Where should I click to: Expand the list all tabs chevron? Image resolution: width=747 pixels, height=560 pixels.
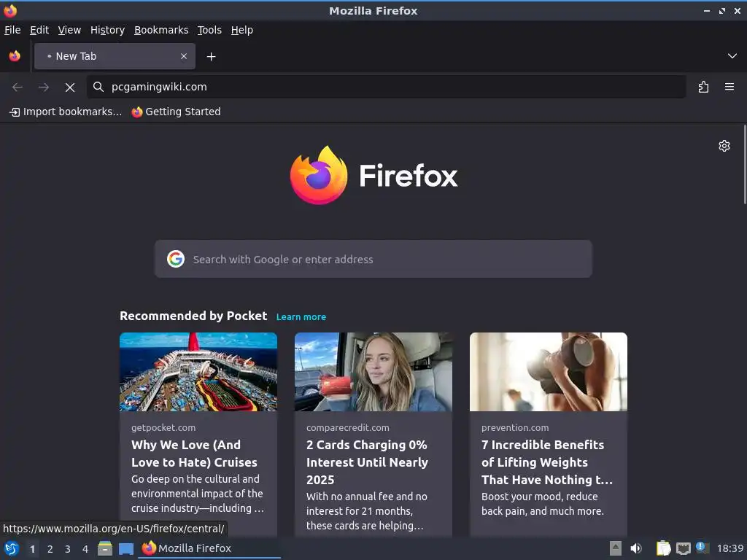click(x=732, y=56)
